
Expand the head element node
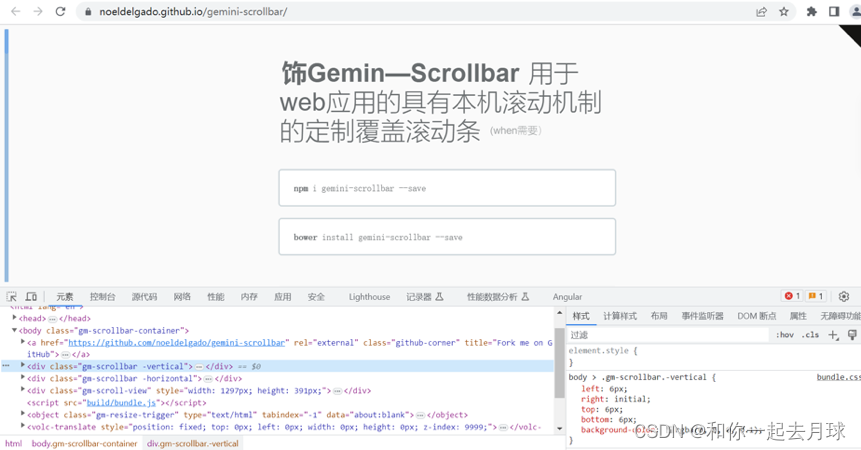15,318
